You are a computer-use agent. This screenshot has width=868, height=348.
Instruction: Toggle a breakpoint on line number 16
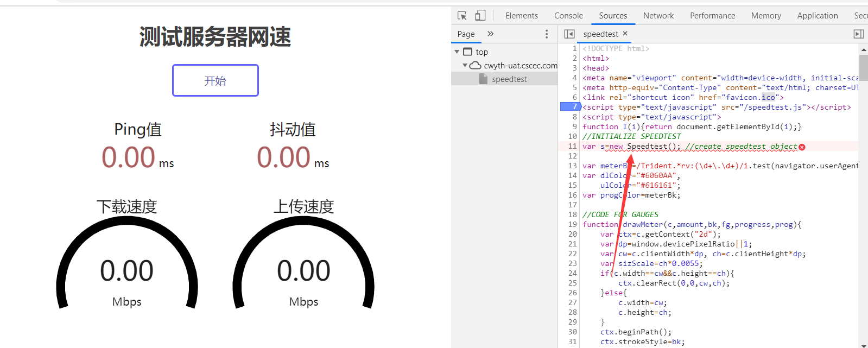(x=572, y=195)
